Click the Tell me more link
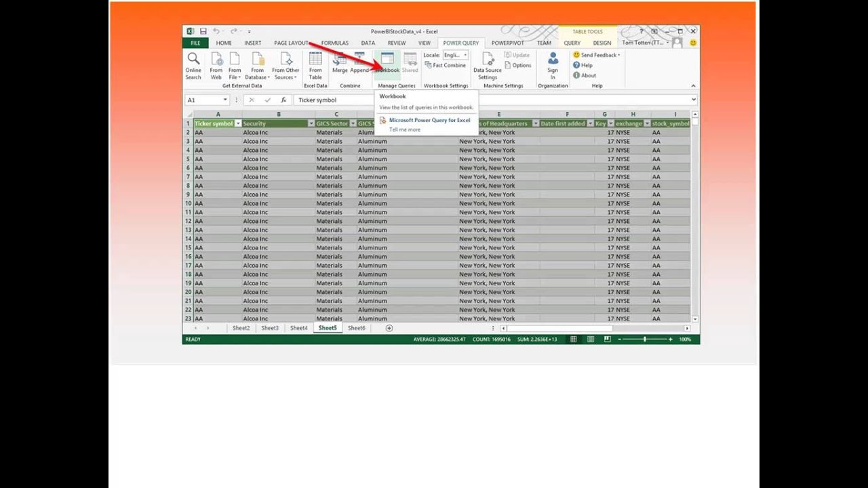Image resolution: width=868 pixels, height=488 pixels. (405, 129)
